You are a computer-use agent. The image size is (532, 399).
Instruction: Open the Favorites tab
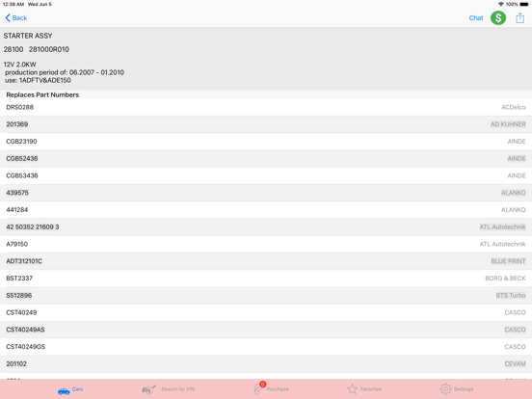click(x=364, y=389)
